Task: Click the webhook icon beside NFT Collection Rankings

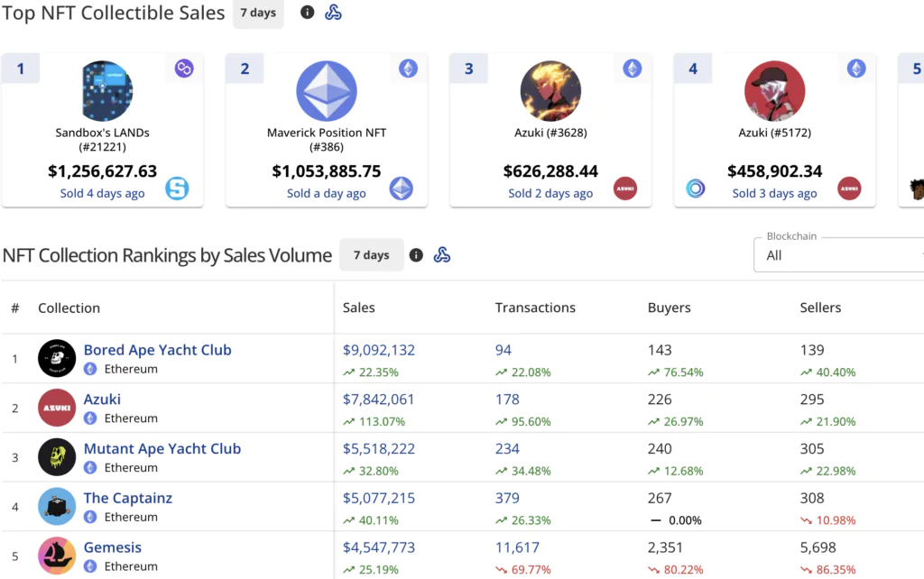Action: click(442, 255)
